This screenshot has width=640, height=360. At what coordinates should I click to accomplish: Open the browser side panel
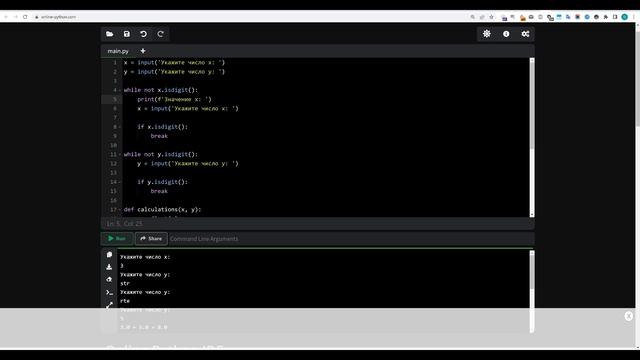615,17
